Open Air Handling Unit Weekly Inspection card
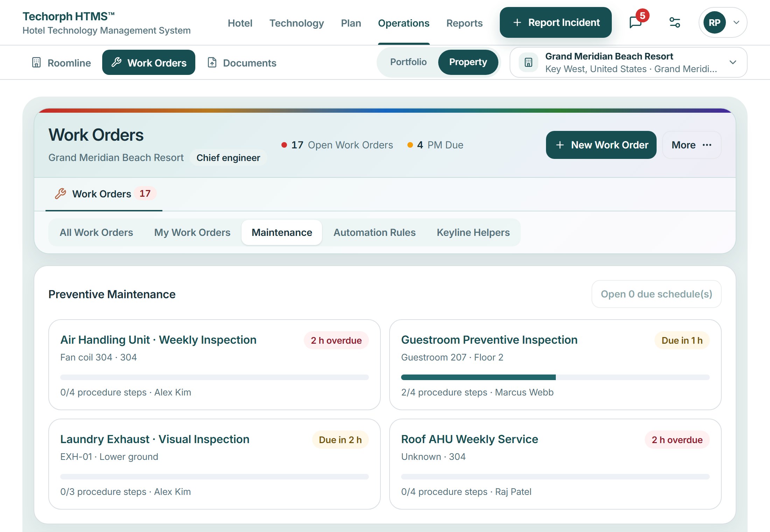The image size is (770, 532). 214,364
